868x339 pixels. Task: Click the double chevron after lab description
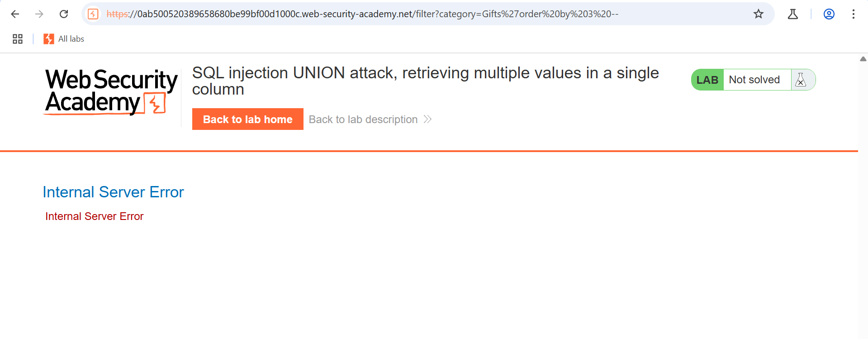coord(427,119)
